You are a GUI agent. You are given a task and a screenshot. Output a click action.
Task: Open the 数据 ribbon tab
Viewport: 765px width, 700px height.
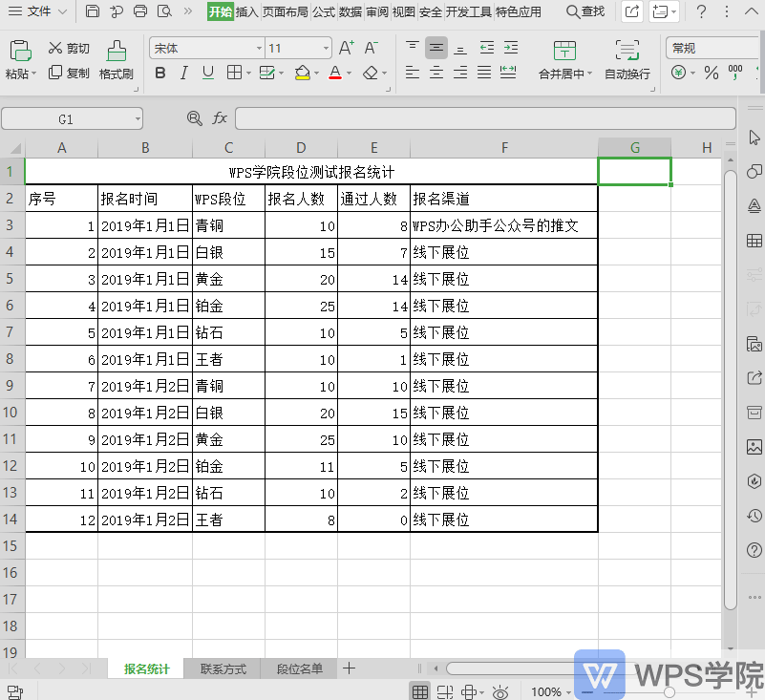[351, 11]
